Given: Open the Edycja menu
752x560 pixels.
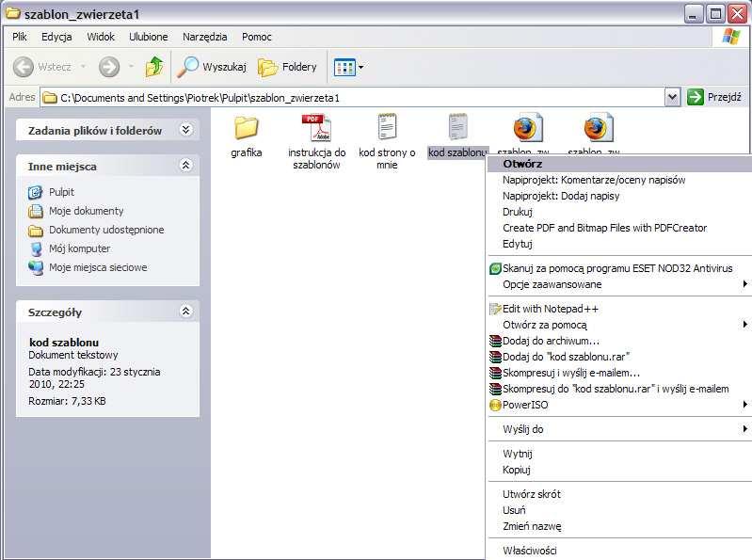Looking at the screenshot, I should [x=56, y=37].
